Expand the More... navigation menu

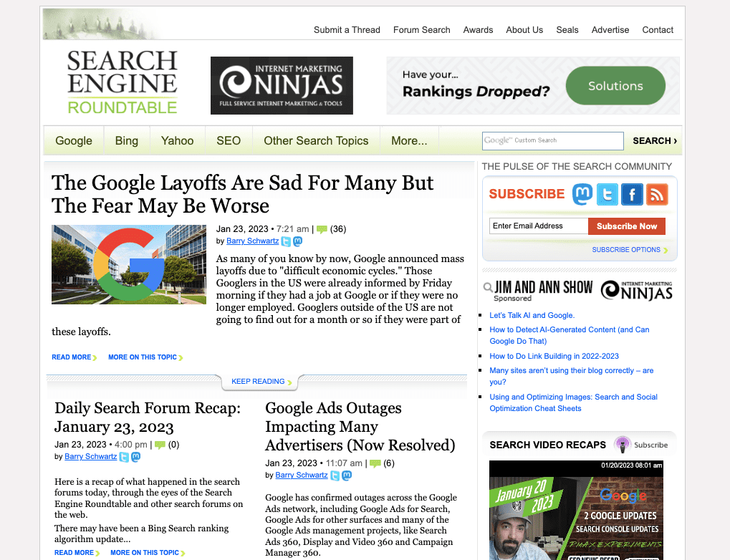409,141
